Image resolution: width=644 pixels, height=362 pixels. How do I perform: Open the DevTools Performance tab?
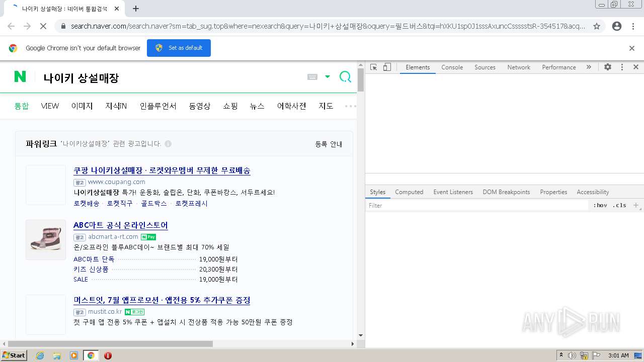click(559, 67)
